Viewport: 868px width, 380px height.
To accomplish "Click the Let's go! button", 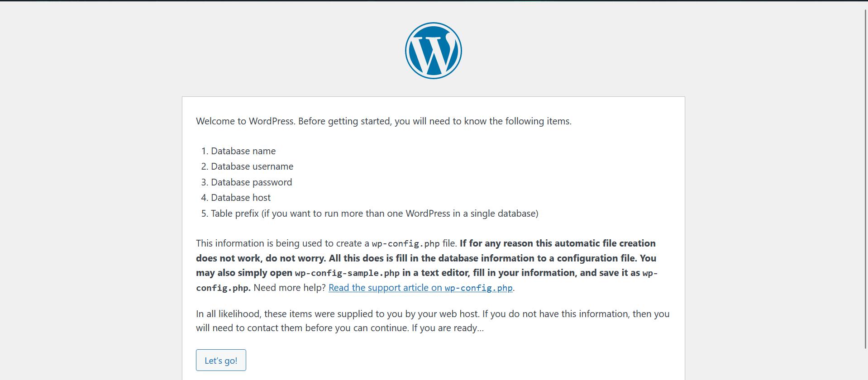I will tap(221, 360).
